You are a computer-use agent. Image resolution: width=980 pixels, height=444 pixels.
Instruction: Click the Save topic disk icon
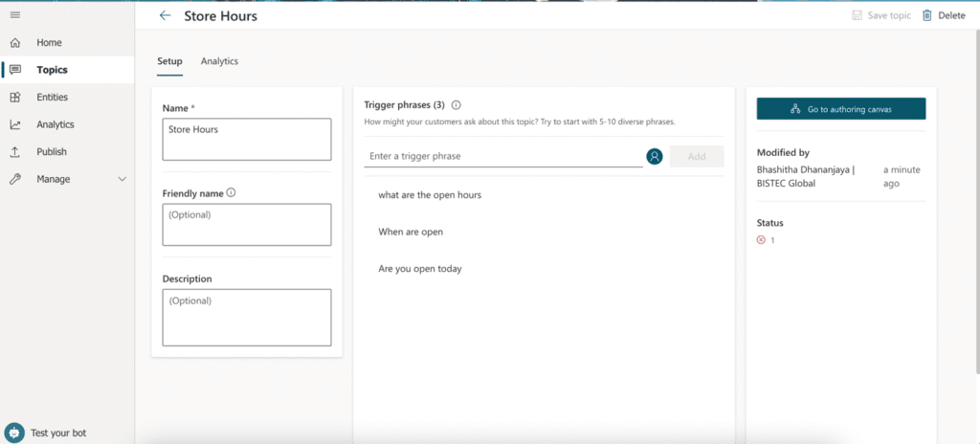(x=857, y=15)
